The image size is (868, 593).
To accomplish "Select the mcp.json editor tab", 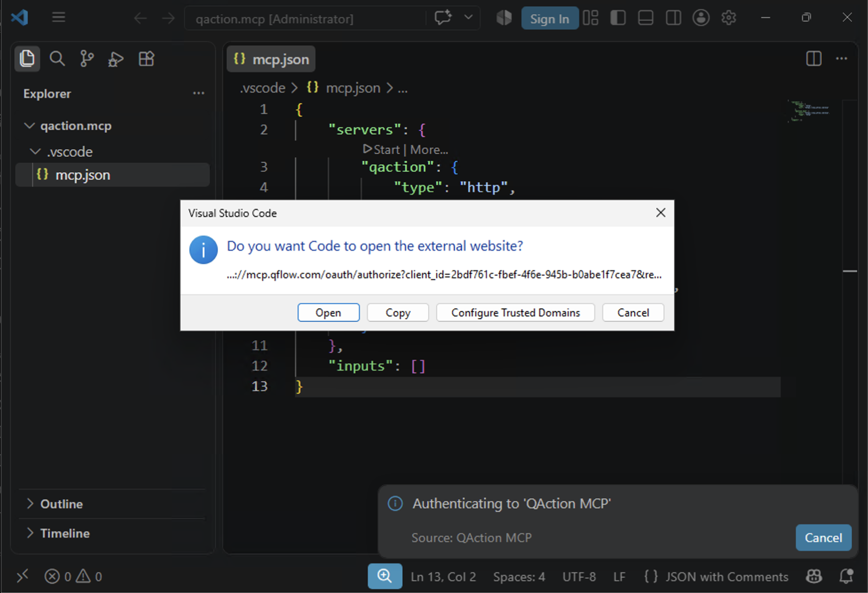I will pos(271,59).
